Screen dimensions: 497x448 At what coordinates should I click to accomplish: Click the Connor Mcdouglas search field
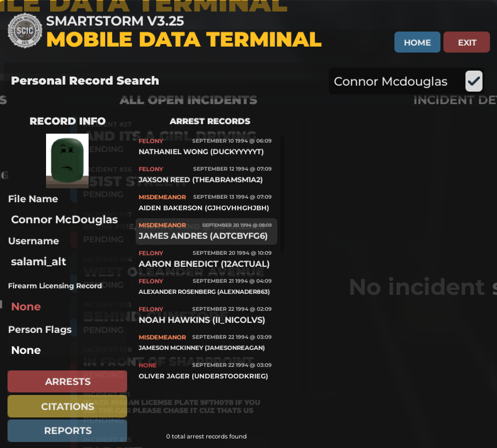[395, 82]
